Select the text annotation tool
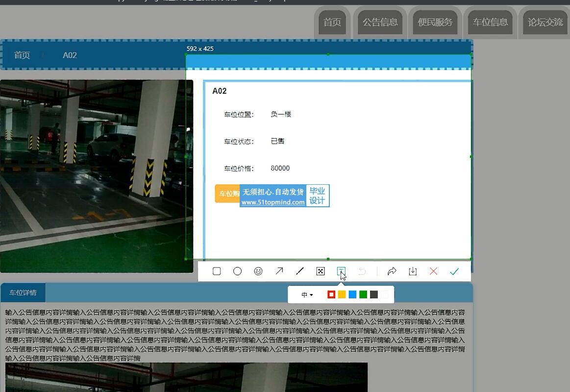 pos(341,271)
